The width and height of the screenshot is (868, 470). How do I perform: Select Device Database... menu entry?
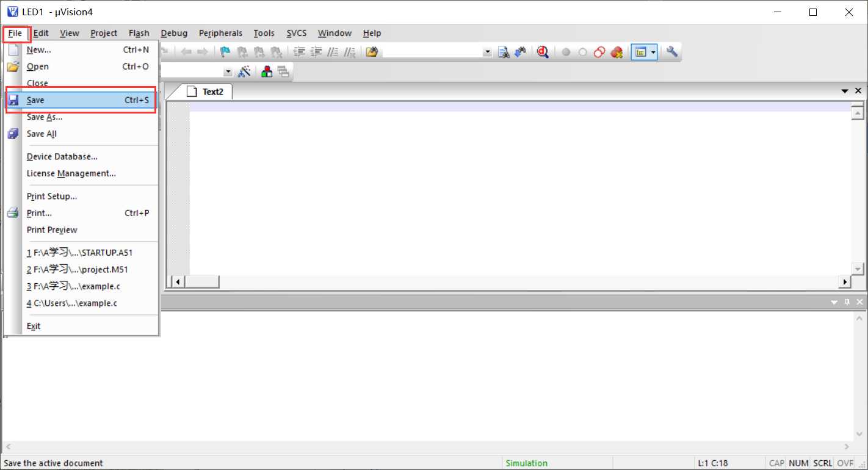(81, 157)
